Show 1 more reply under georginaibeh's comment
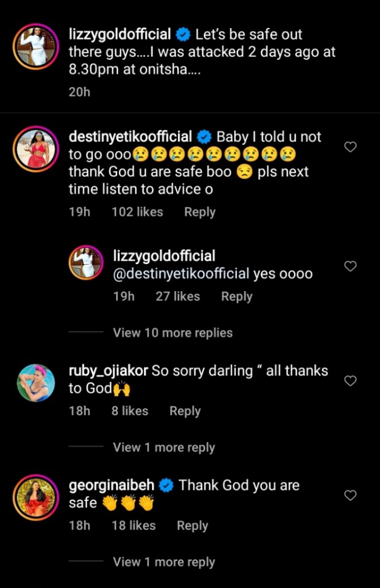 click(164, 562)
